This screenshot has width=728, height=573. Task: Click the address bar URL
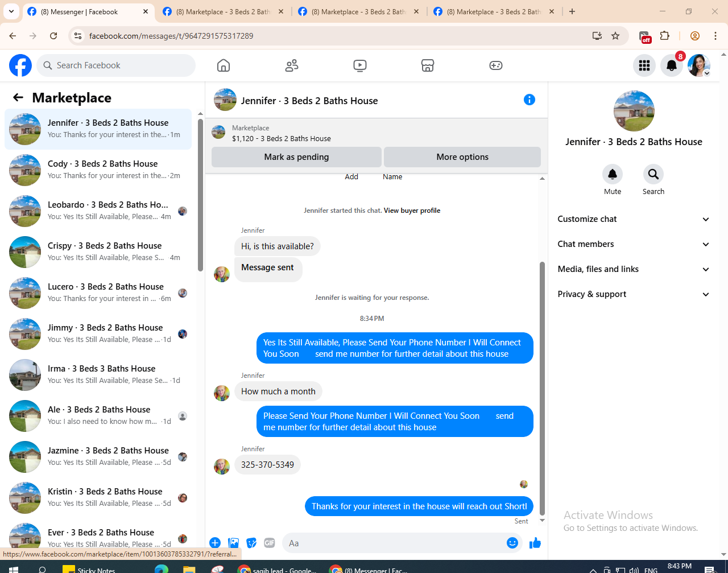pos(171,36)
